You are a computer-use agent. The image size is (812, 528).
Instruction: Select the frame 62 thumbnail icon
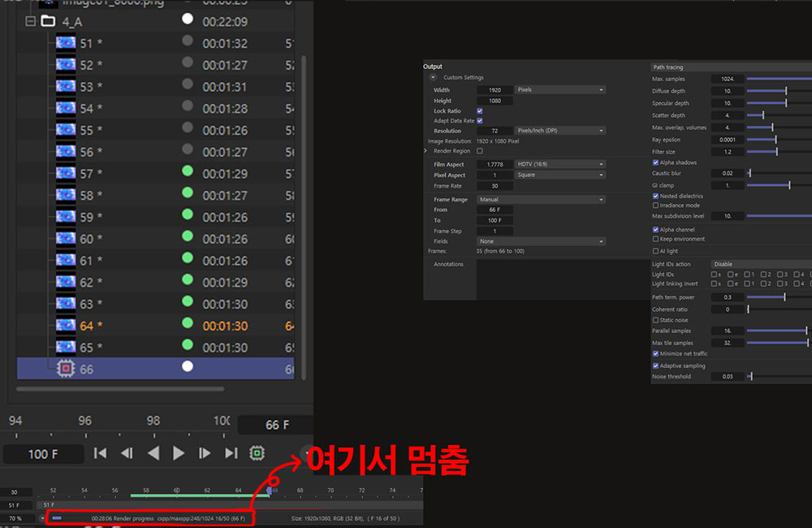tap(66, 282)
